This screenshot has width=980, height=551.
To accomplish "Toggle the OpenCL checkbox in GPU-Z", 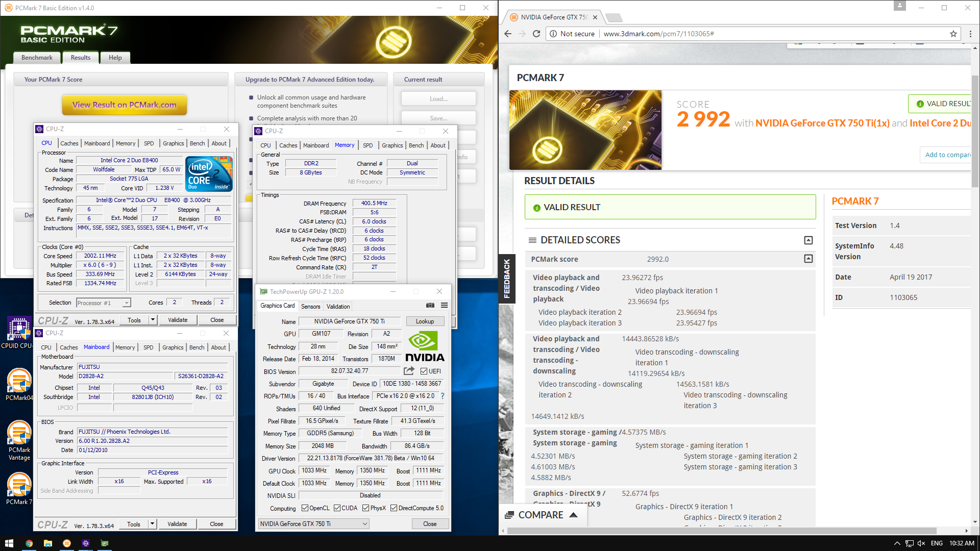I will [x=305, y=508].
